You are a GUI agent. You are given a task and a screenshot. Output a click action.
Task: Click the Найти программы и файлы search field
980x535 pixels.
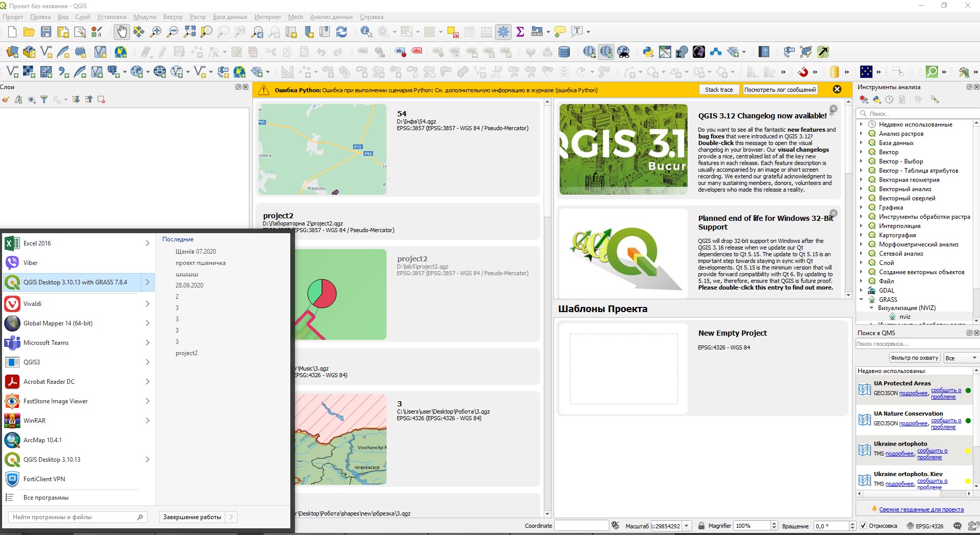pyautogui.click(x=72, y=517)
